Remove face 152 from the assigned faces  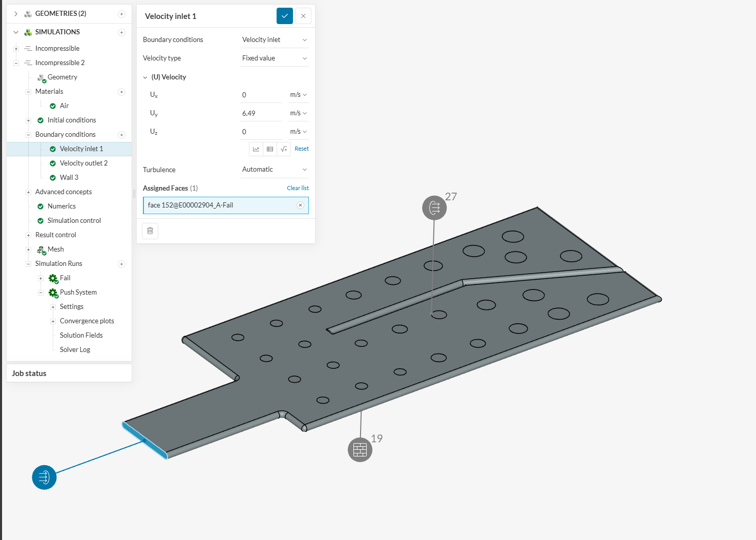(x=301, y=205)
